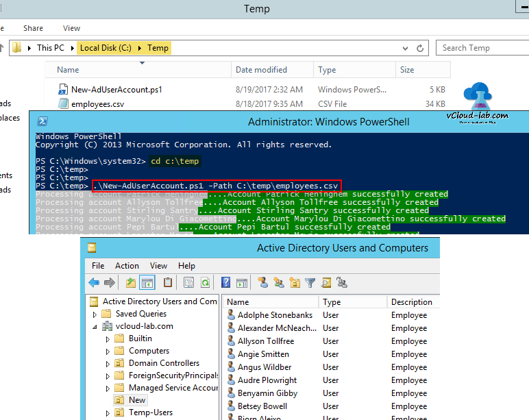Create a new organizational unit with toolbar icon
Image resolution: width=529 pixels, height=420 pixels.
coord(295,282)
